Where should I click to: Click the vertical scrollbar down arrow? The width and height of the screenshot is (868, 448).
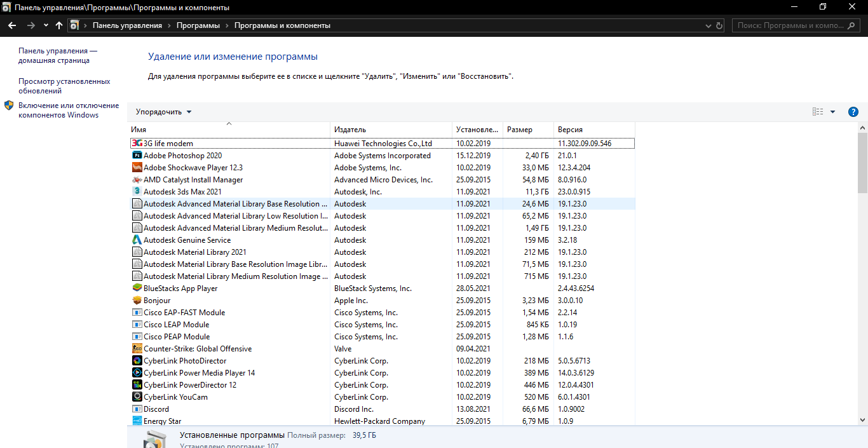point(862,419)
